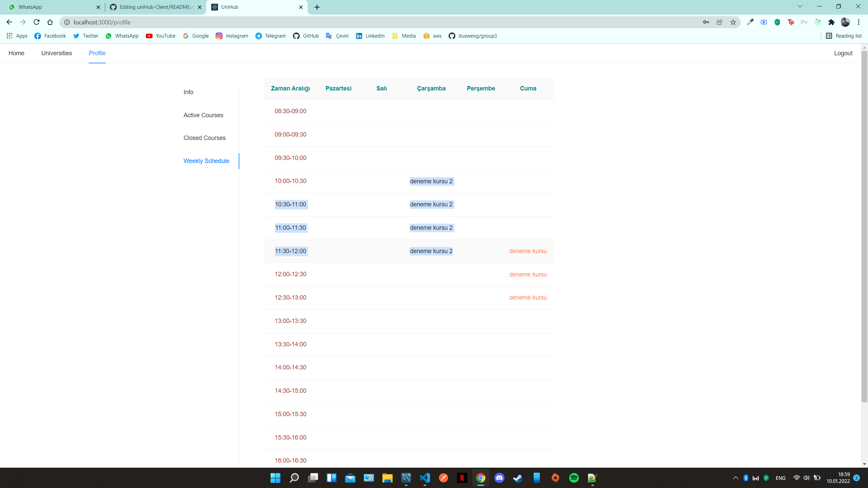Click the Kaspersky shield extension icon
This screenshot has height=488, width=868.
[777, 22]
